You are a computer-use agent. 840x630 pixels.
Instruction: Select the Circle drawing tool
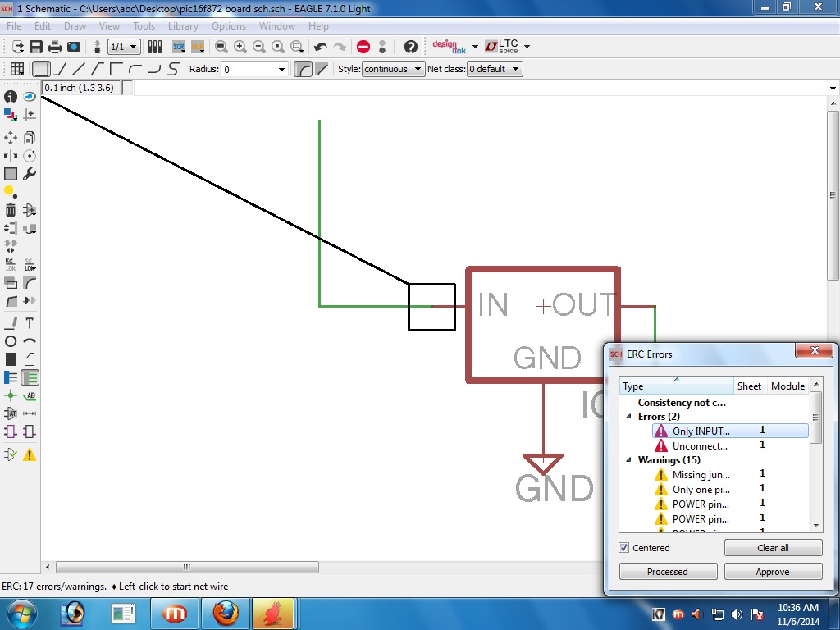(x=10, y=341)
